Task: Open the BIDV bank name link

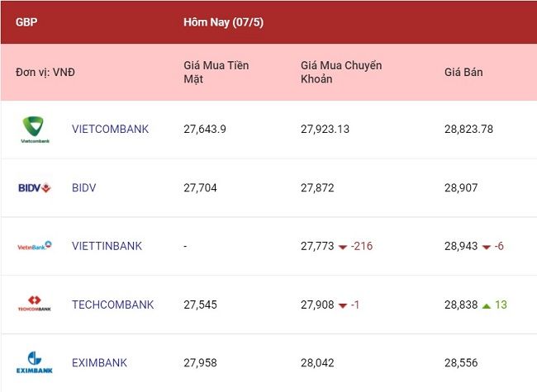Action: (84, 187)
